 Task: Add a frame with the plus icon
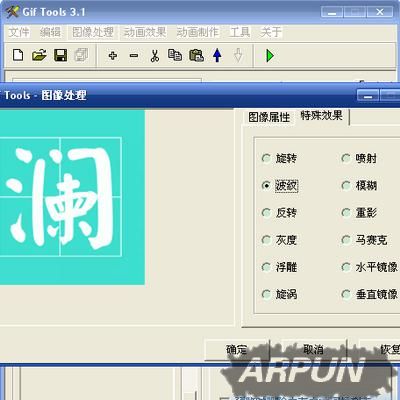(x=113, y=55)
